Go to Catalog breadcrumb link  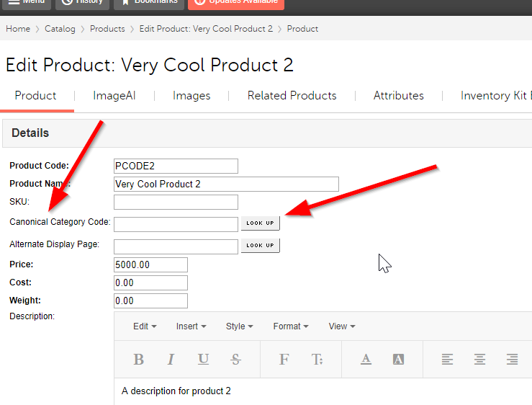(60, 29)
